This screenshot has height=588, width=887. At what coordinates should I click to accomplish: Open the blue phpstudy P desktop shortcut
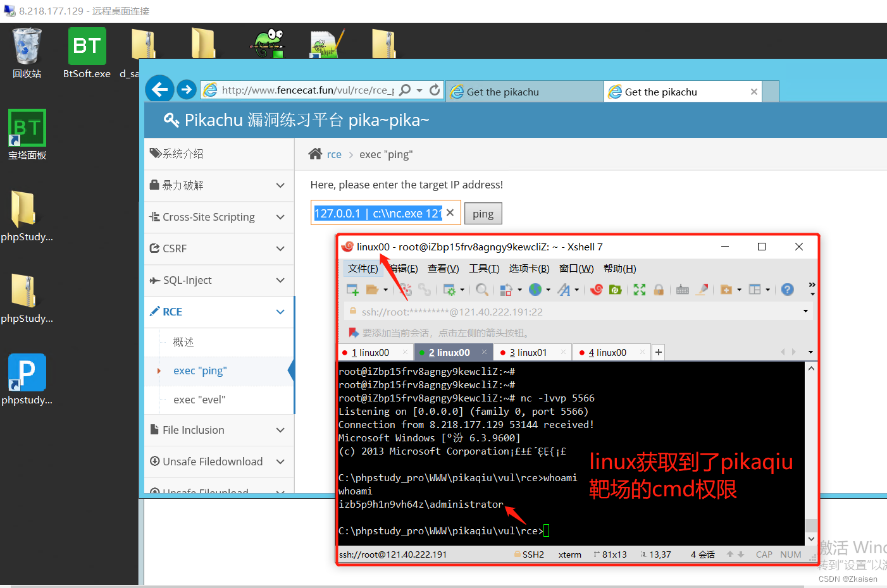point(27,379)
